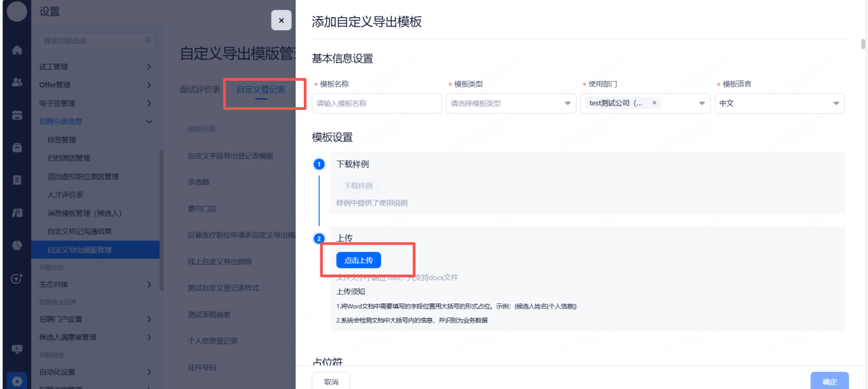
Task: Collapse the 招聘分类信息 menu section
Action: pyautogui.click(x=149, y=121)
